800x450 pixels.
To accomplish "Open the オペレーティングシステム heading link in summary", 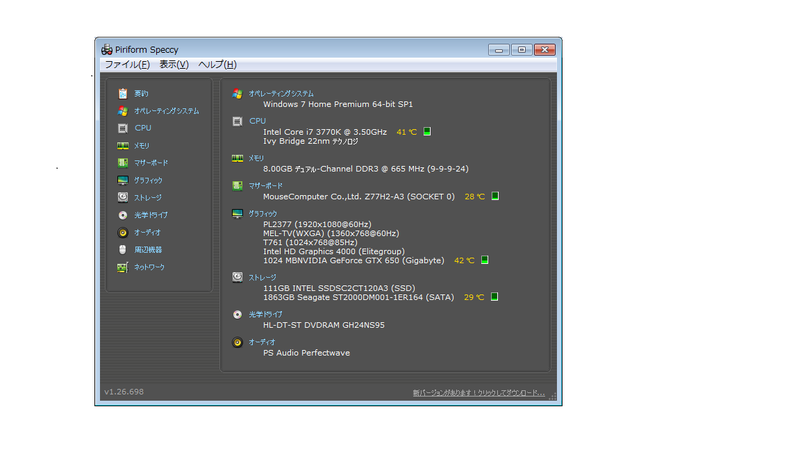I will click(281, 93).
